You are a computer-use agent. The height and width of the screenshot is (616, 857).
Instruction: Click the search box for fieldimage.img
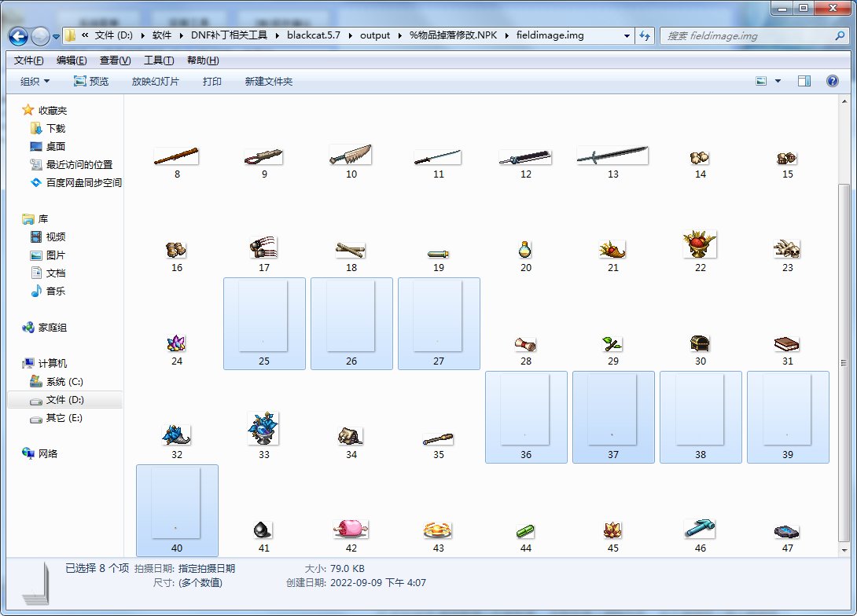click(x=756, y=36)
